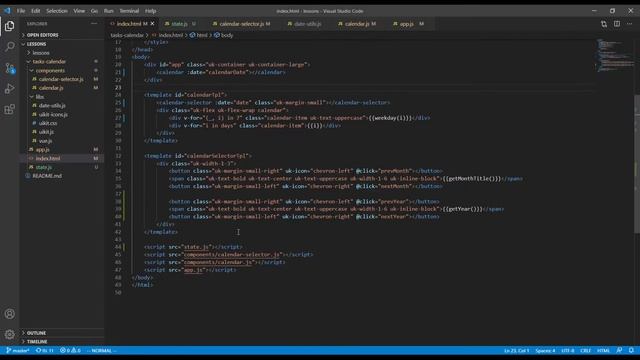Click the Open Changes icon in editor toolbar
This screenshot has height=360, width=640.
pyautogui.click(x=604, y=24)
